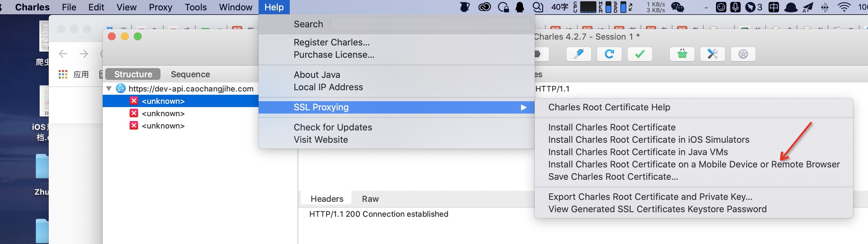Click the microphone icon in the menu bar
The width and height of the screenshot is (868, 244).
(735, 7)
